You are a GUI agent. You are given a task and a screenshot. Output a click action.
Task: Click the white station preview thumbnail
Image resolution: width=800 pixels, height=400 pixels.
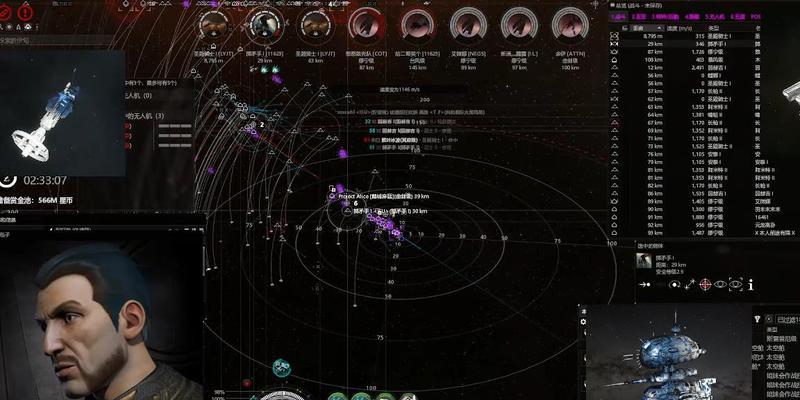[62, 113]
